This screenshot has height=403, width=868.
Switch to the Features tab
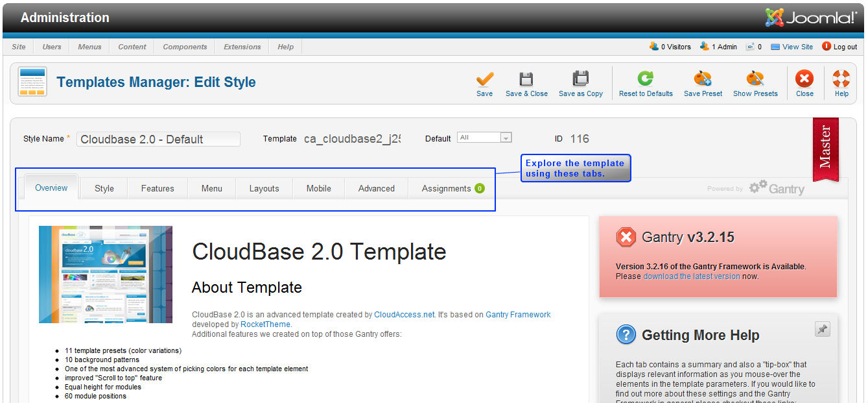(158, 188)
